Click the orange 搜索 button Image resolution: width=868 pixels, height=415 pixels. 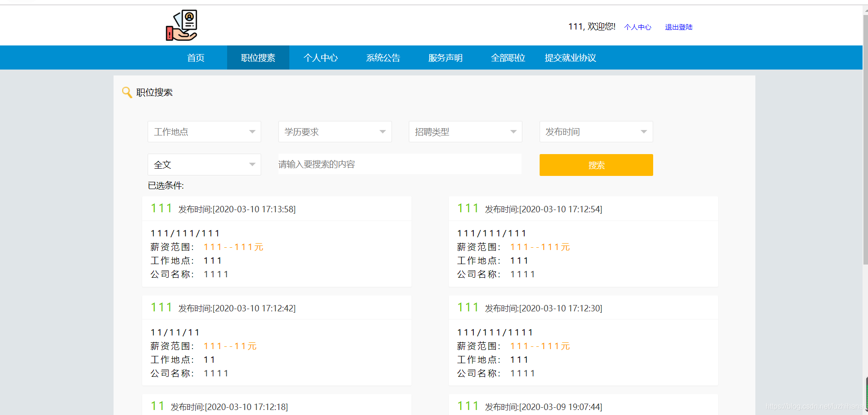click(596, 165)
